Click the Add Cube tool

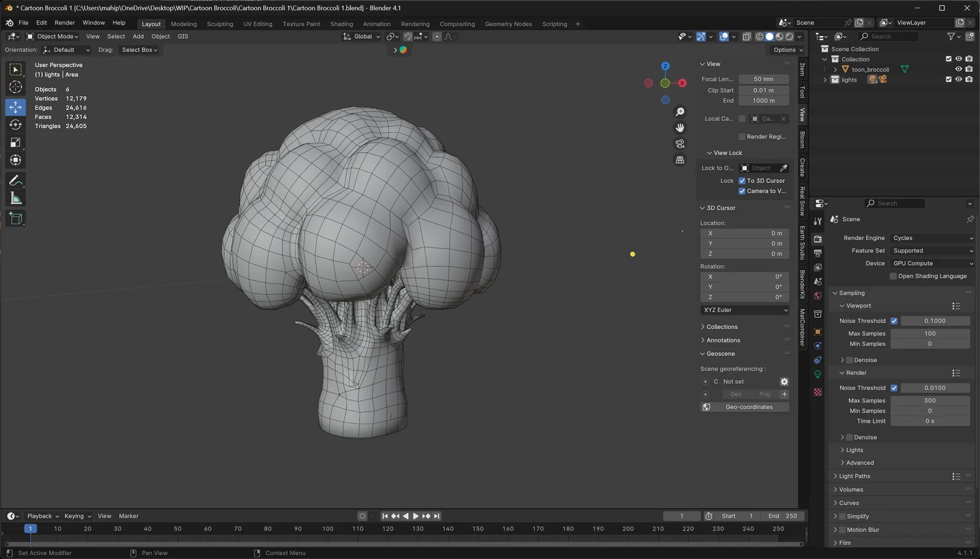(15, 219)
